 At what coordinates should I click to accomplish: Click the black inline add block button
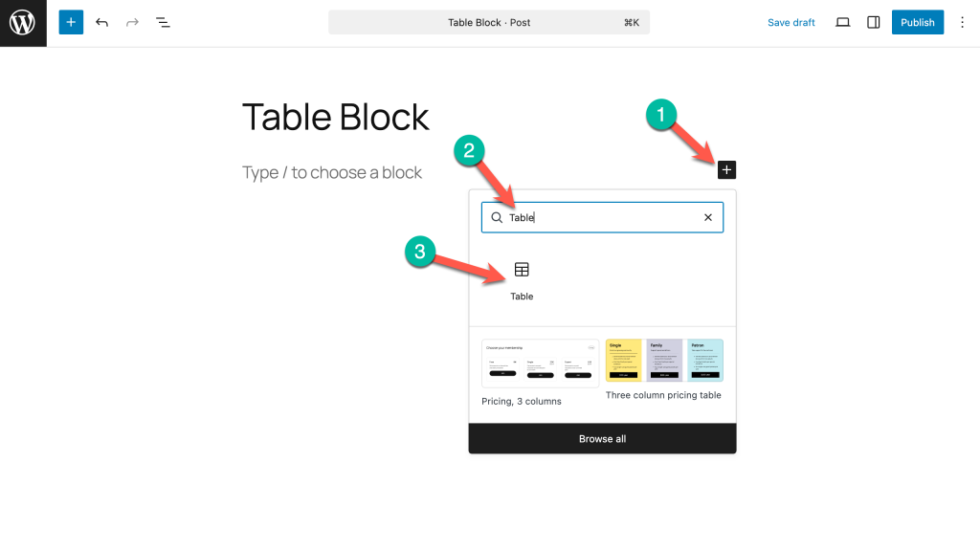coord(726,170)
